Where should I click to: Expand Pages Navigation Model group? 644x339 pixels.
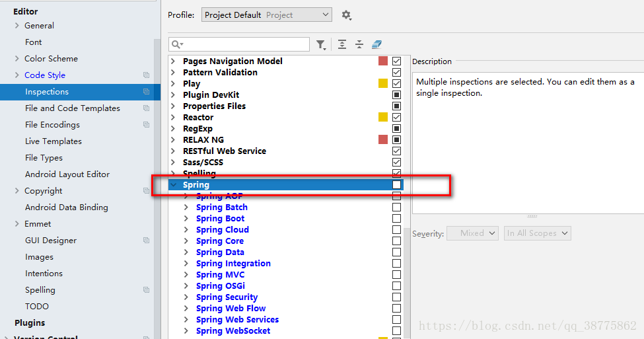[173, 61]
